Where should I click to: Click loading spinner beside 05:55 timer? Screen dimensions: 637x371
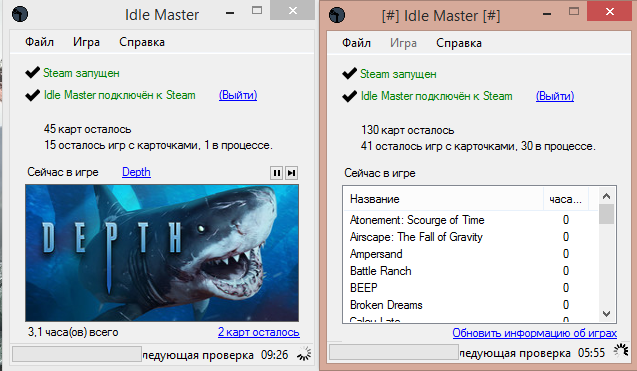[621, 351]
